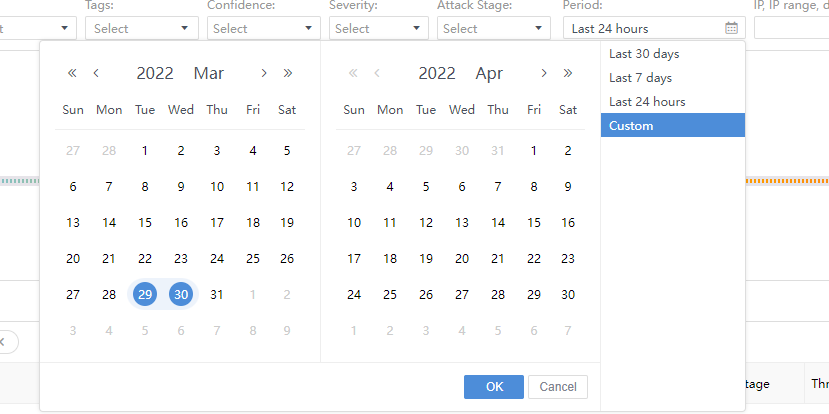Jump to next year in April calendar
This screenshot has height=414, width=829.
click(x=568, y=73)
